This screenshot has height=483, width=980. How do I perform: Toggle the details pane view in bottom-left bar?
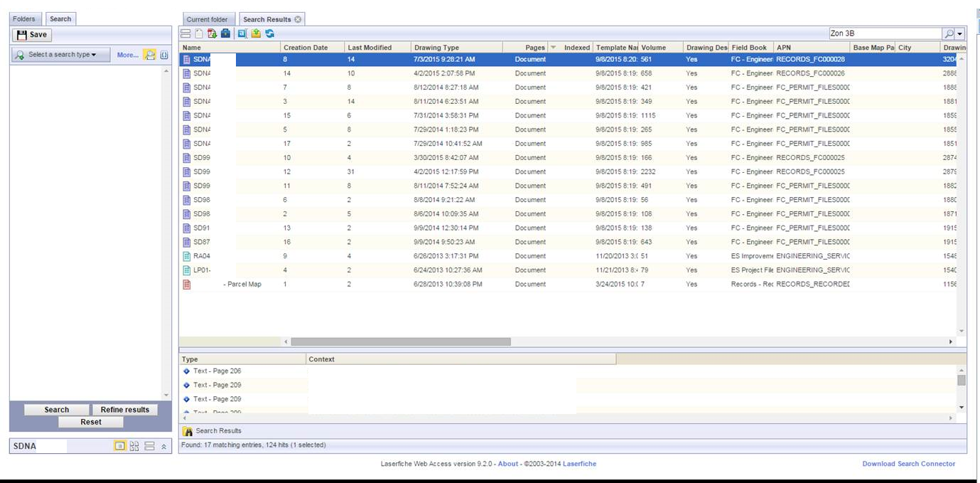pos(149,446)
